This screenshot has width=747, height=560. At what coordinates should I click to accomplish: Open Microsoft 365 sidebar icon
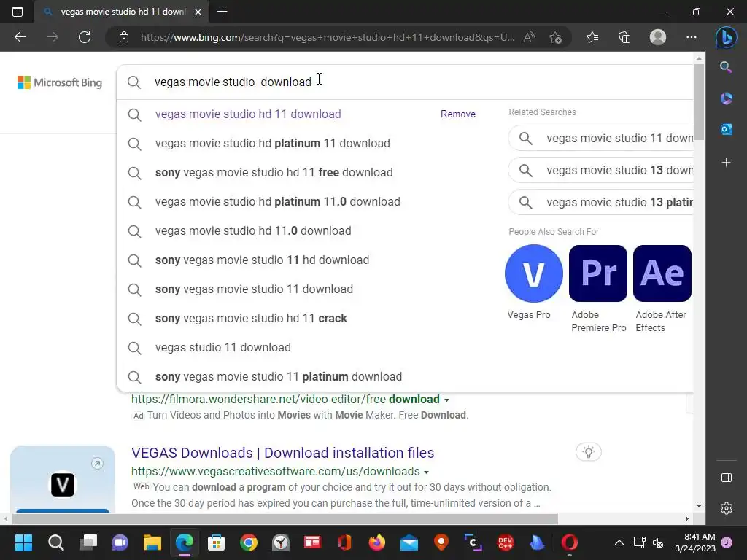pos(726,98)
